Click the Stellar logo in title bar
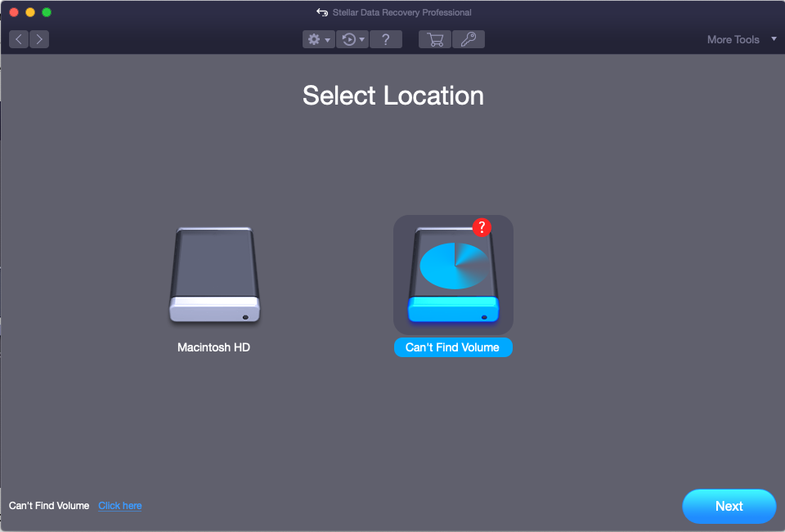 pyautogui.click(x=322, y=12)
